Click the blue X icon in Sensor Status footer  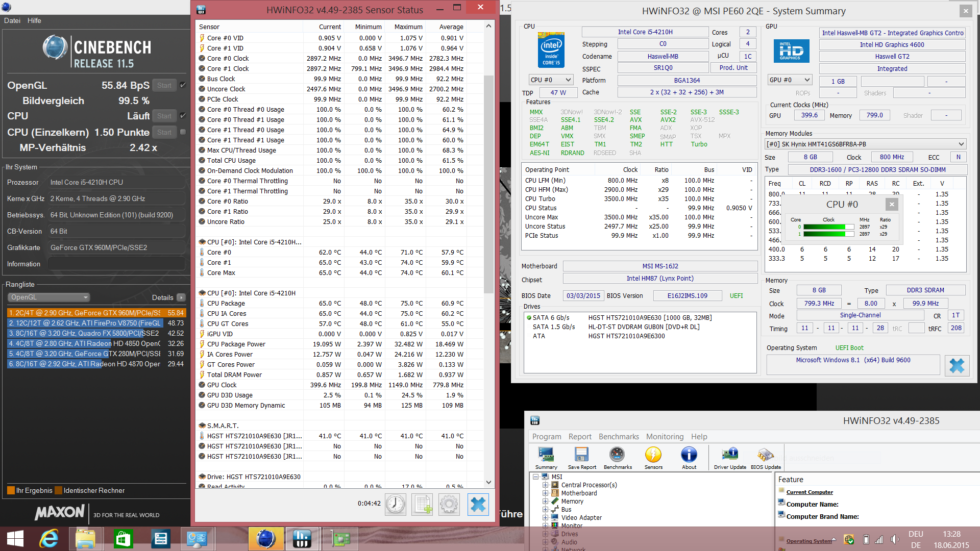point(478,505)
